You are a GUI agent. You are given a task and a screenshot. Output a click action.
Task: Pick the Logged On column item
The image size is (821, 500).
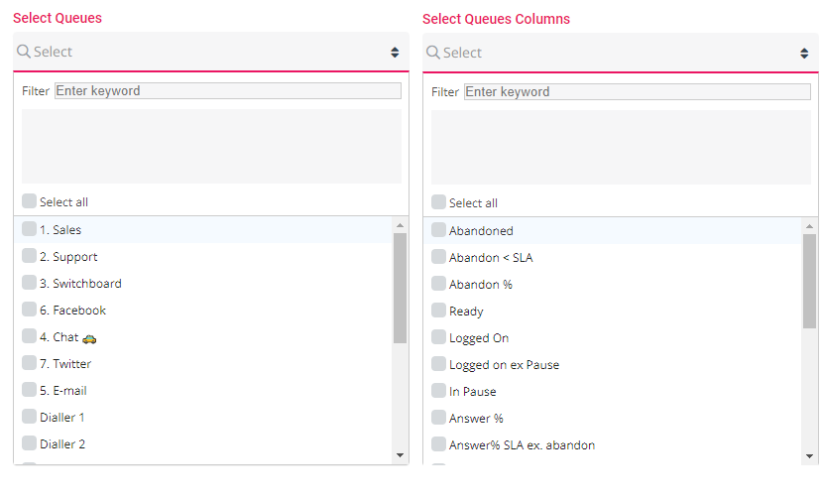[478, 338]
